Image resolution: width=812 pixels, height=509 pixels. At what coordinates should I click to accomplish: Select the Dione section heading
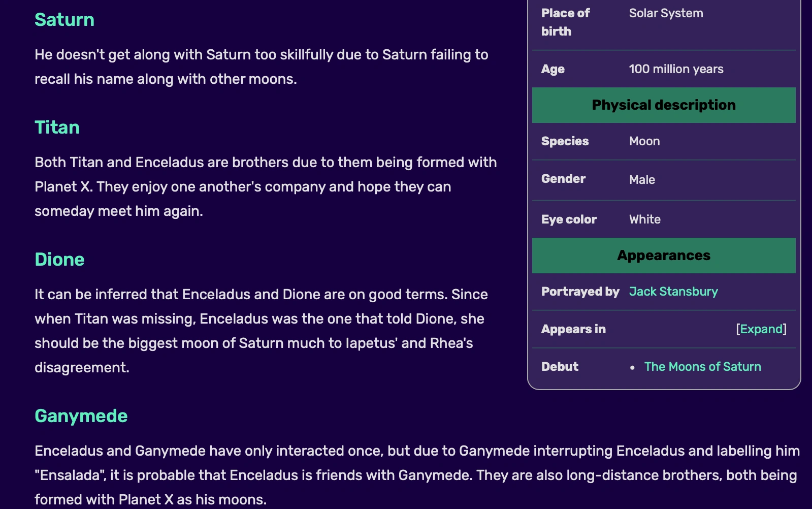[59, 260]
